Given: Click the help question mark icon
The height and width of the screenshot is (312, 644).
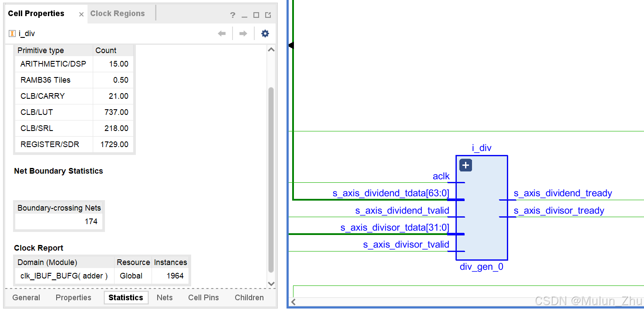Looking at the screenshot, I should point(233,14).
